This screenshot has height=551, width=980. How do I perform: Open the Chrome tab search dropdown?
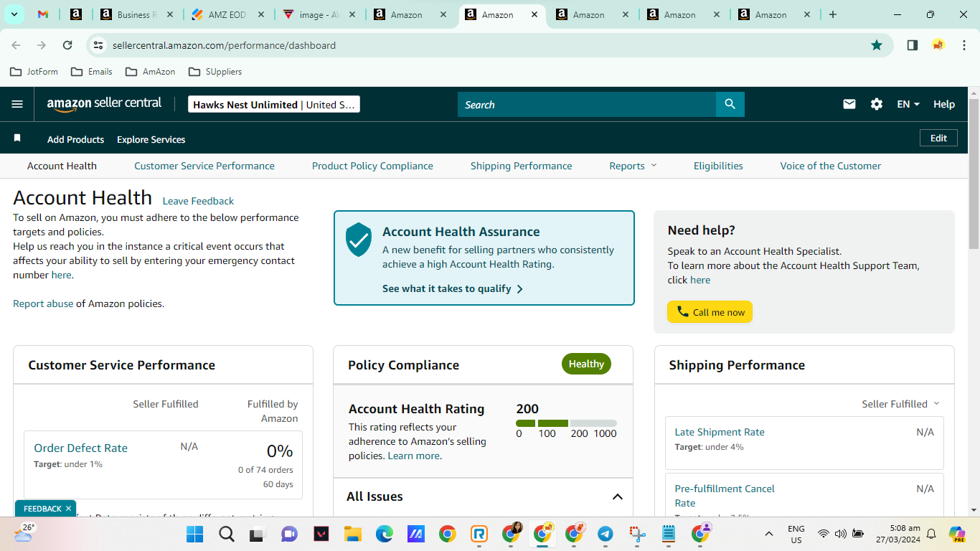click(14, 14)
